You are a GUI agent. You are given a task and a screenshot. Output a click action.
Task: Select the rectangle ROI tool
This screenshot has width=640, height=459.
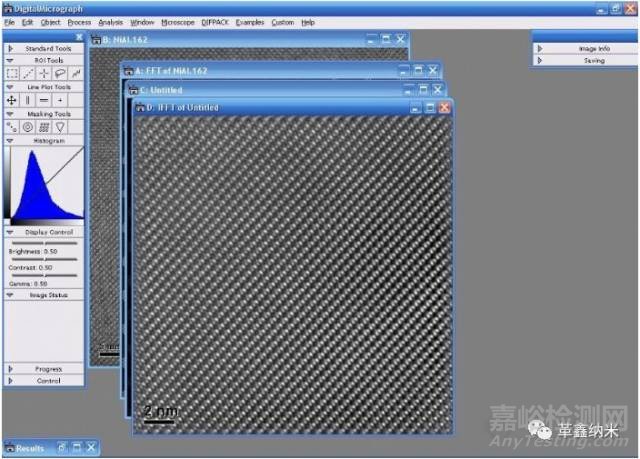(x=12, y=73)
